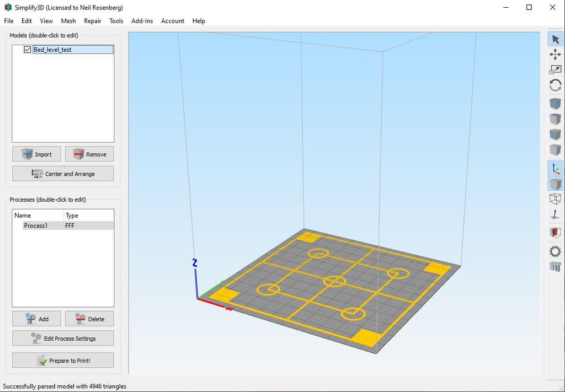The width and height of the screenshot is (565, 392).
Task: Open the machine control panel gear icon
Action: (555, 251)
